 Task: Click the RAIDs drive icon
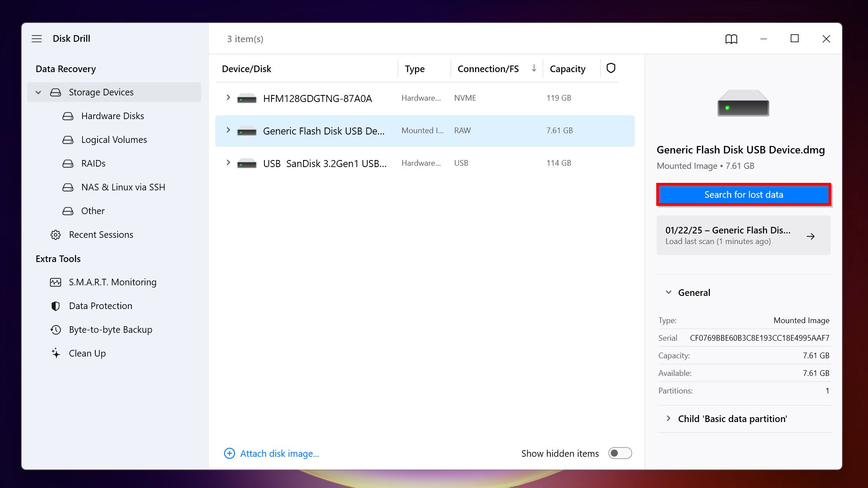(x=68, y=164)
